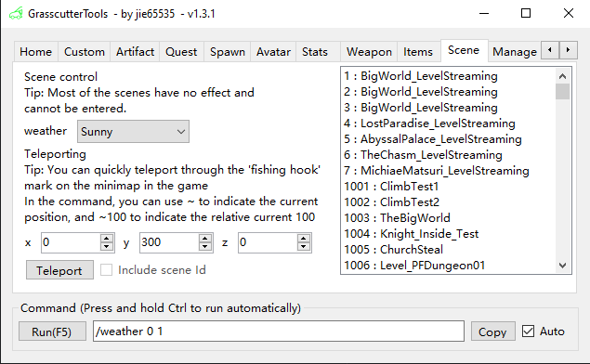Enable the Include scene Id checkbox
The image size is (590, 364).
coord(106,270)
